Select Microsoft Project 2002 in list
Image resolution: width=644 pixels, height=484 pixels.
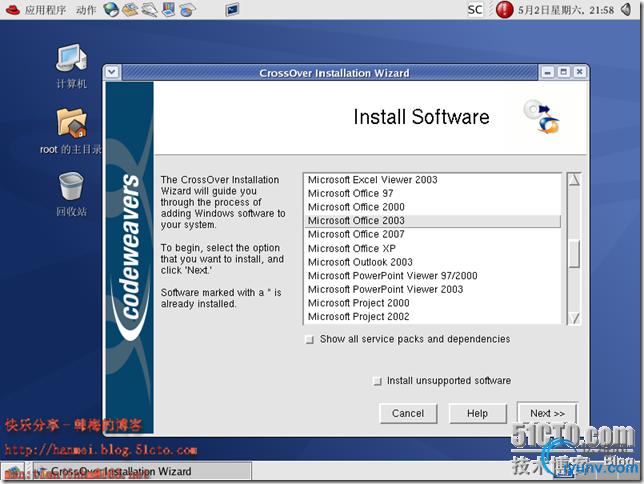[432, 316]
